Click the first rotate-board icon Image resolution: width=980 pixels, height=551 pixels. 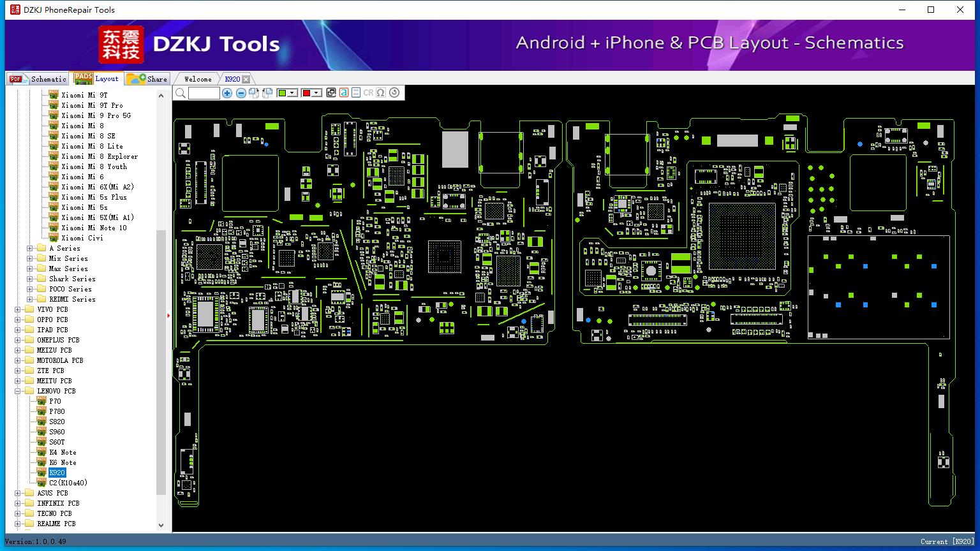(x=254, y=93)
